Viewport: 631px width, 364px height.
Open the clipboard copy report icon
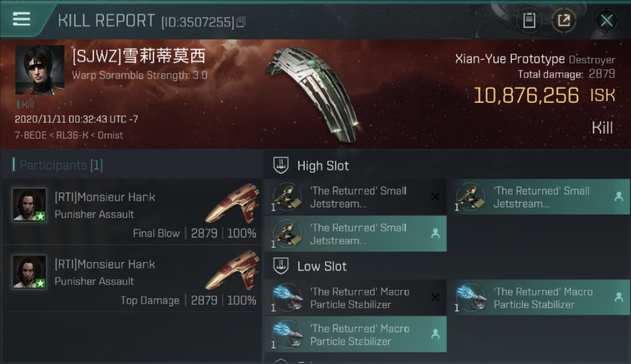click(x=529, y=20)
